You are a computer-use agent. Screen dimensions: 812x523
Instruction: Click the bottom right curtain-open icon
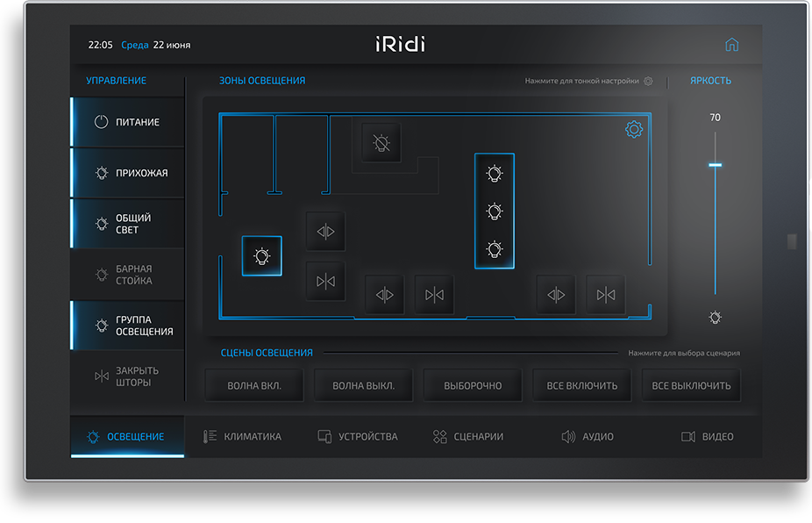tap(556, 295)
